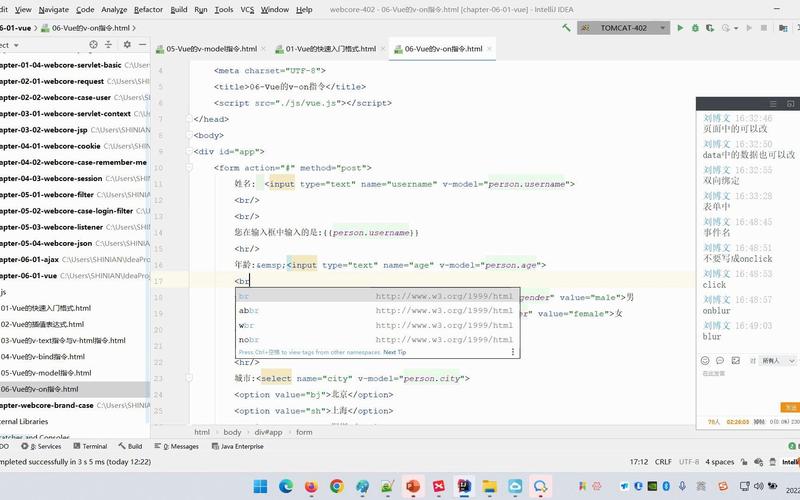Click the speech bubble icon in chat panel
The height and width of the screenshot is (500, 800).
click(x=720, y=361)
